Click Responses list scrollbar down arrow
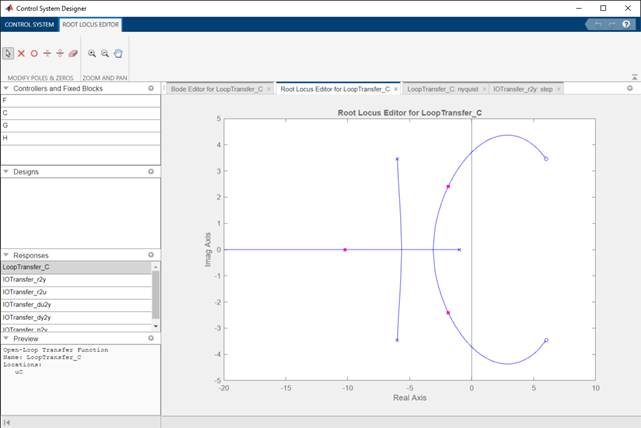This screenshot has height=428, width=641. [156, 326]
